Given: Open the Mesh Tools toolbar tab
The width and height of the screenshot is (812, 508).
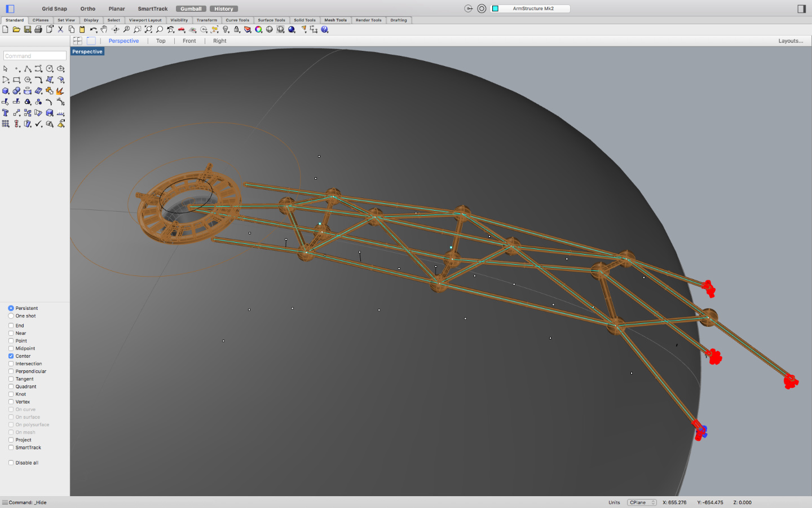Looking at the screenshot, I should point(336,20).
